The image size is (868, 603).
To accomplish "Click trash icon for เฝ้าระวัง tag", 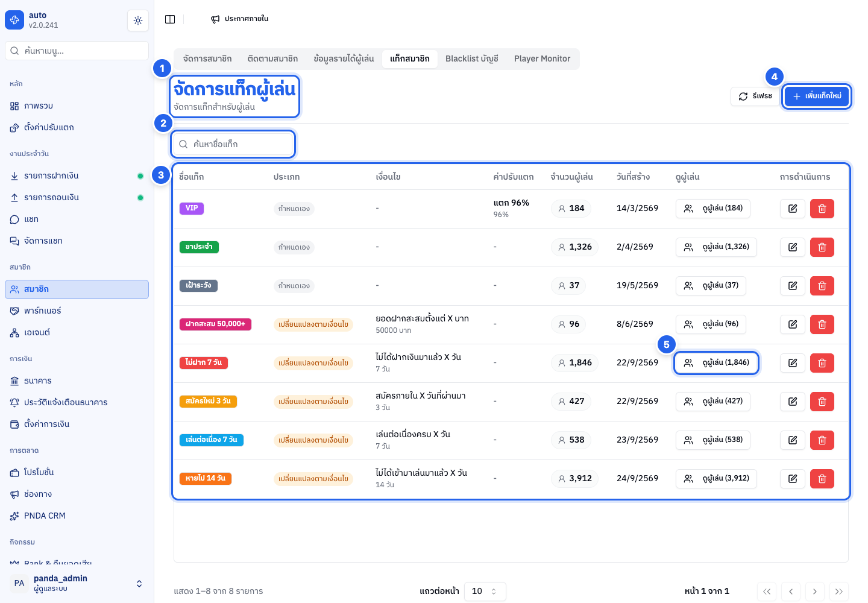I will coord(822,286).
